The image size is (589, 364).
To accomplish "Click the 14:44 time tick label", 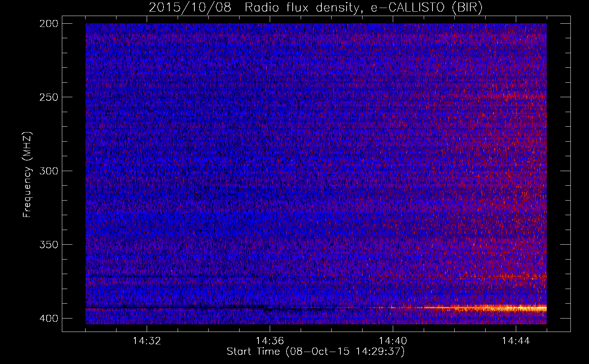I will pos(516,341).
